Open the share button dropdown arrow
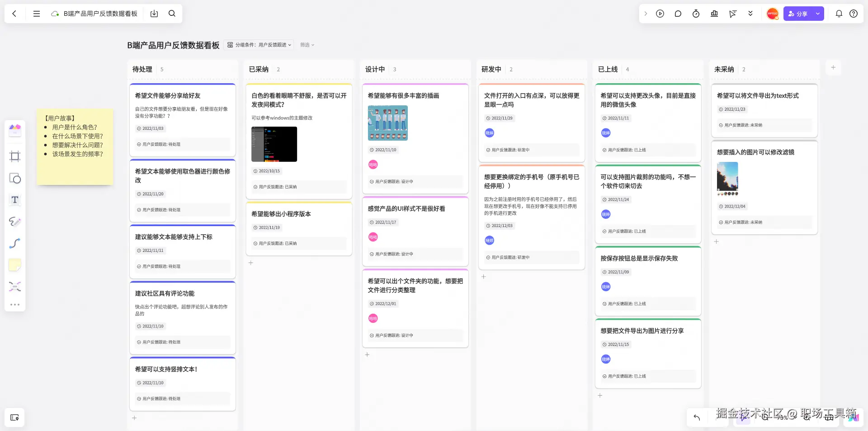 pyautogui.click(x=818, y=14)
